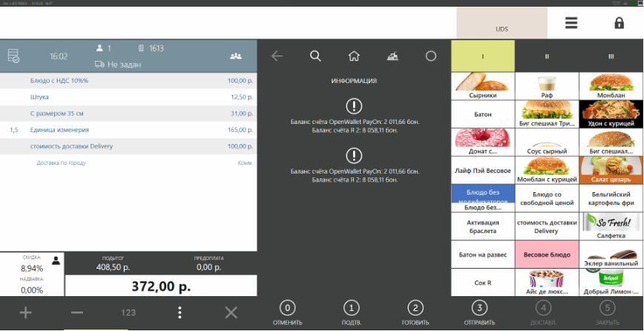
Task: Select pink 'Весовое блюдо' tile
Action: [x=547, y=255]
